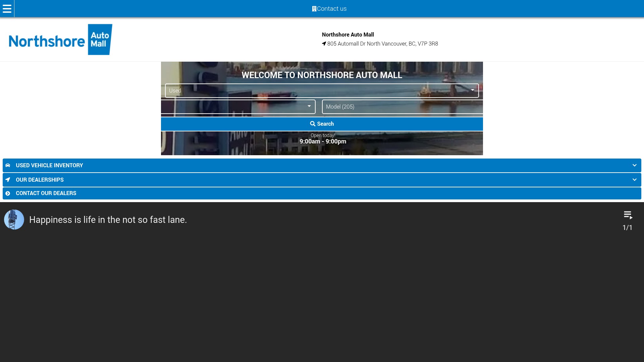
Task: Click the location arrow icon by the address
Action: pyautogui.click(x=324, y=44)
